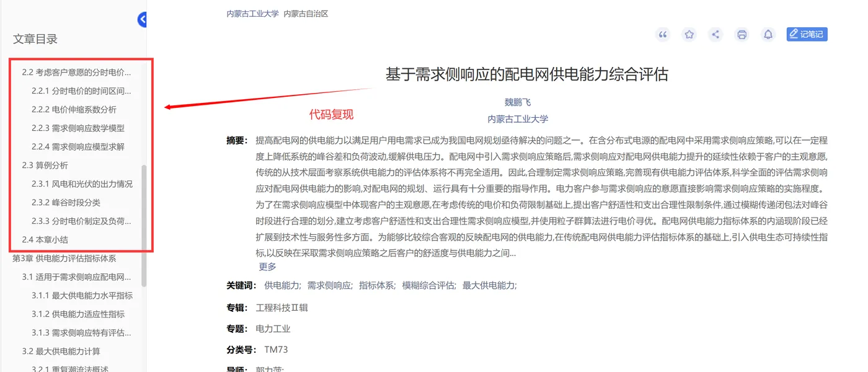Click the paper title 基于需求侧响应的配电网供电能力综合评估

(527, 74)
